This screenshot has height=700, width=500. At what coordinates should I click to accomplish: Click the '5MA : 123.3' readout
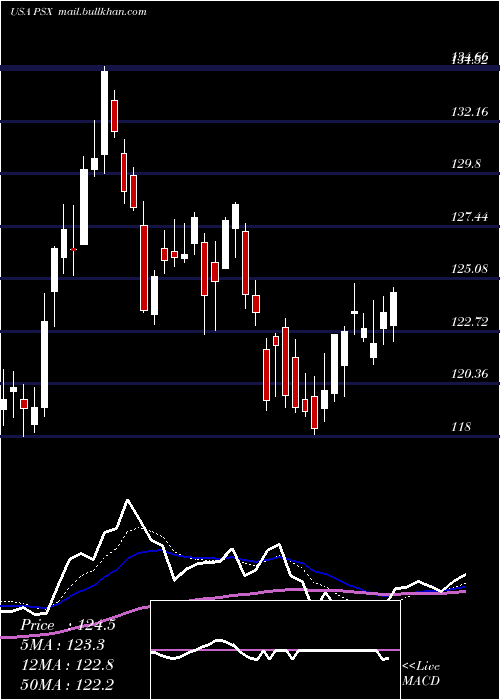[64, 645]
